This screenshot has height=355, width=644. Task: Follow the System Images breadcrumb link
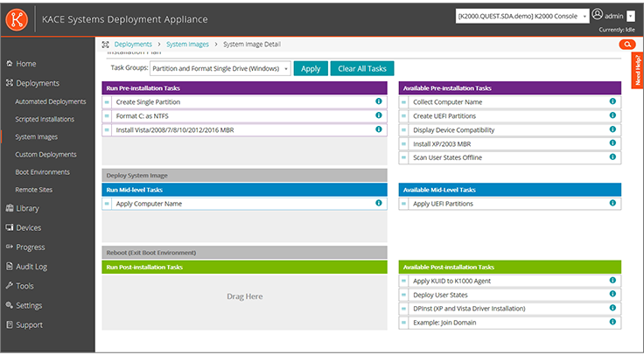[187, 45]
